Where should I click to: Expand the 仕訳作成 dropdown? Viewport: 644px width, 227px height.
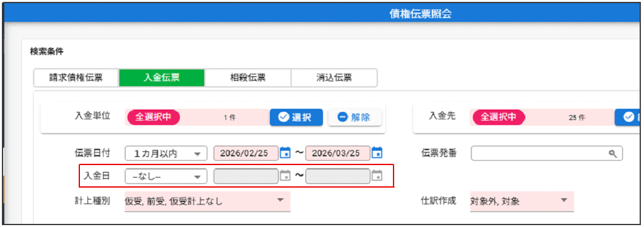(x=522, y=201)
